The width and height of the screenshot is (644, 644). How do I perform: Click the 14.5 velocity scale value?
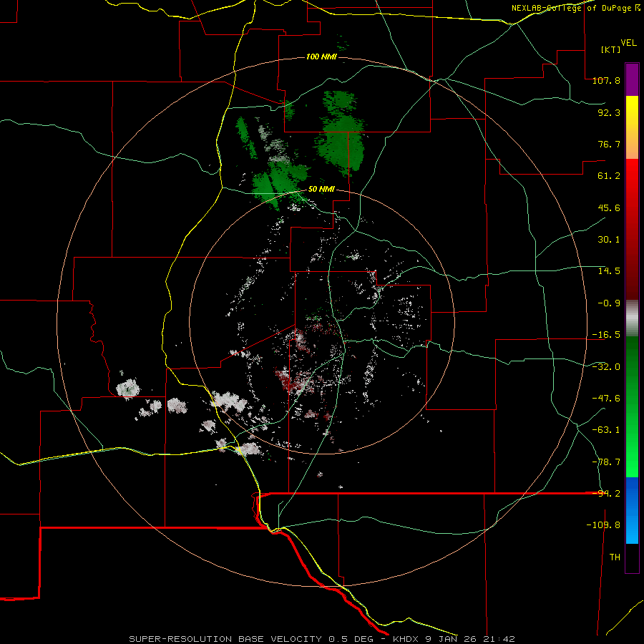click(x=609, y=271)
